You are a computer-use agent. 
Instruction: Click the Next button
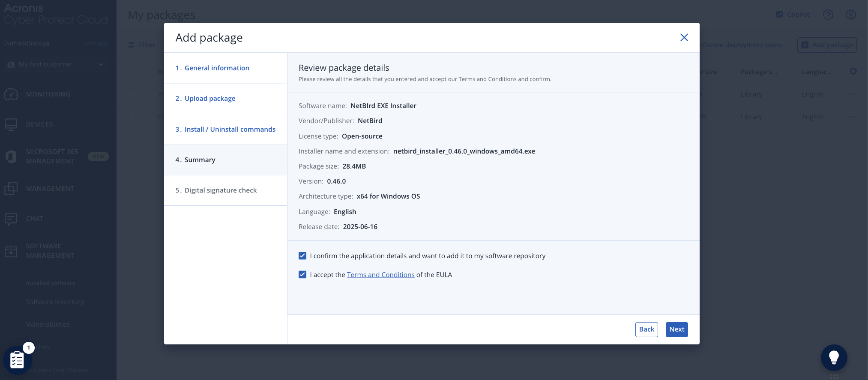click(676, 329)
